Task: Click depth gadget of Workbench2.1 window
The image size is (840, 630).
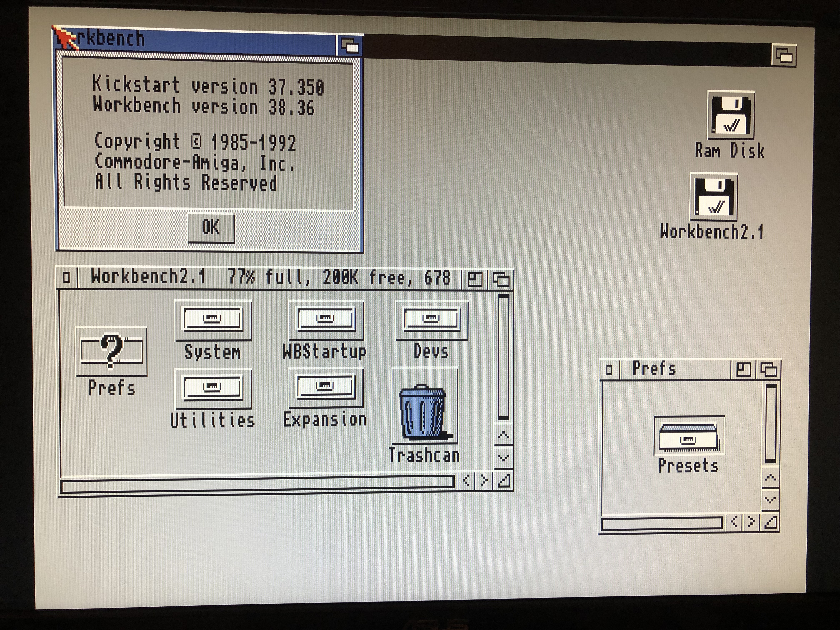Action: pos(501,280)
